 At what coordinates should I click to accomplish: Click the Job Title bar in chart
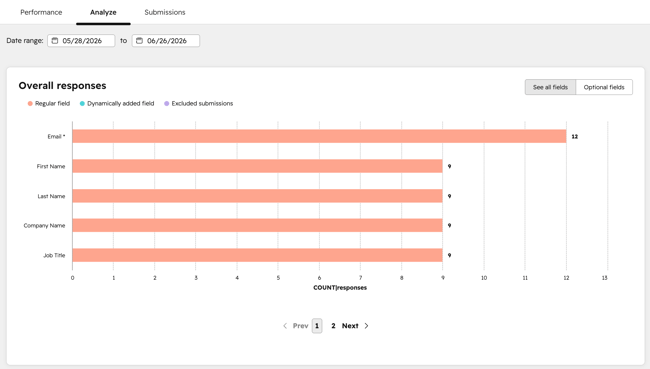point(257,255)
